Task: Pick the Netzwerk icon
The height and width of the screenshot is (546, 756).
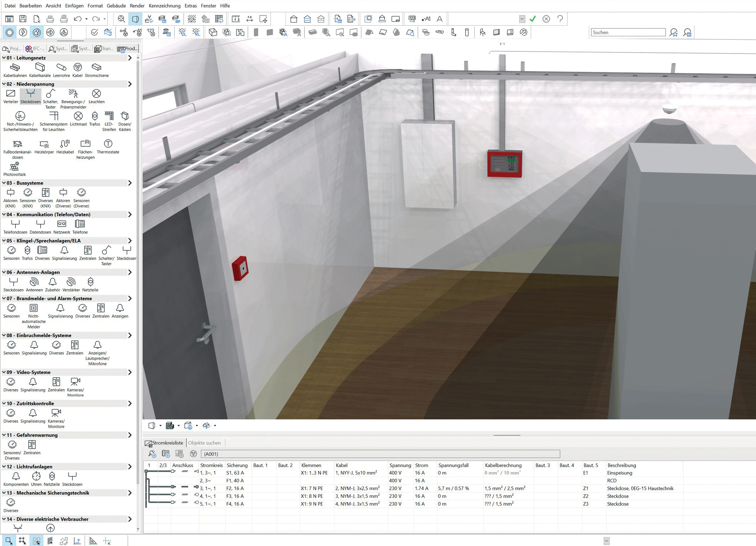Action: (62, 227)
